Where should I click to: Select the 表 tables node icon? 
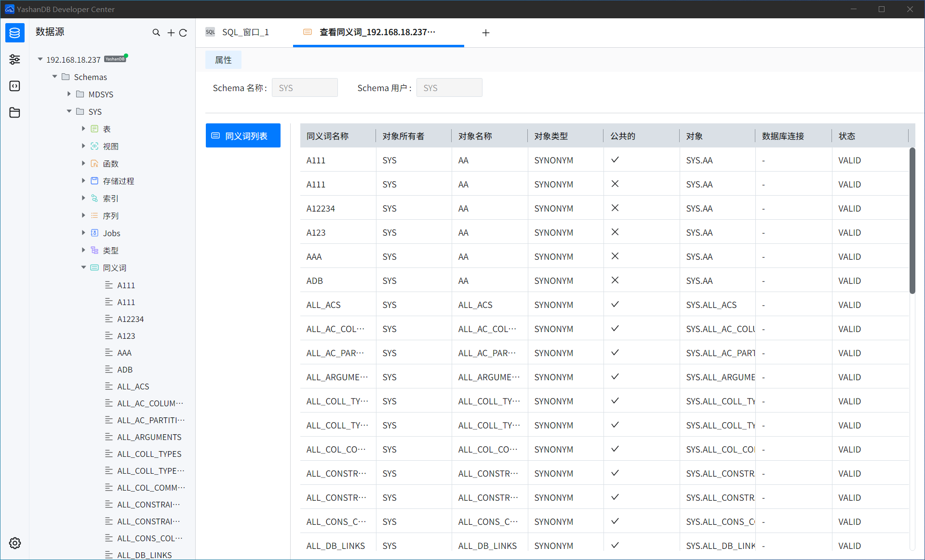94,129
